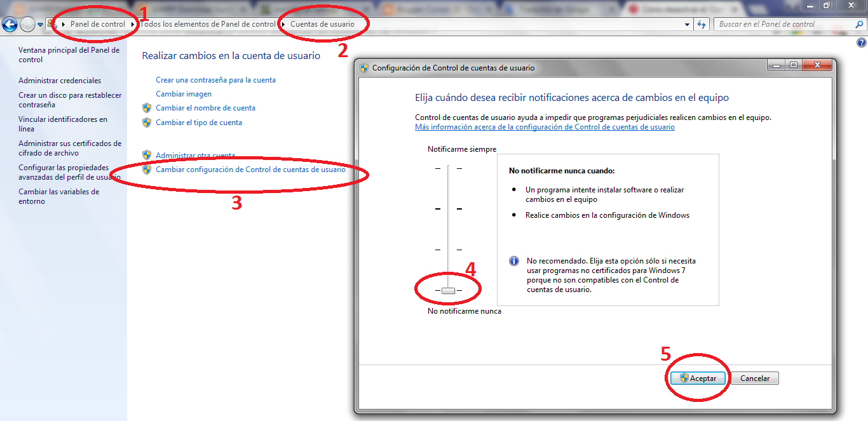Maximize the UAC configuration dialog
The width and height of the screenshot is (868, 421).
pos(793,65)
